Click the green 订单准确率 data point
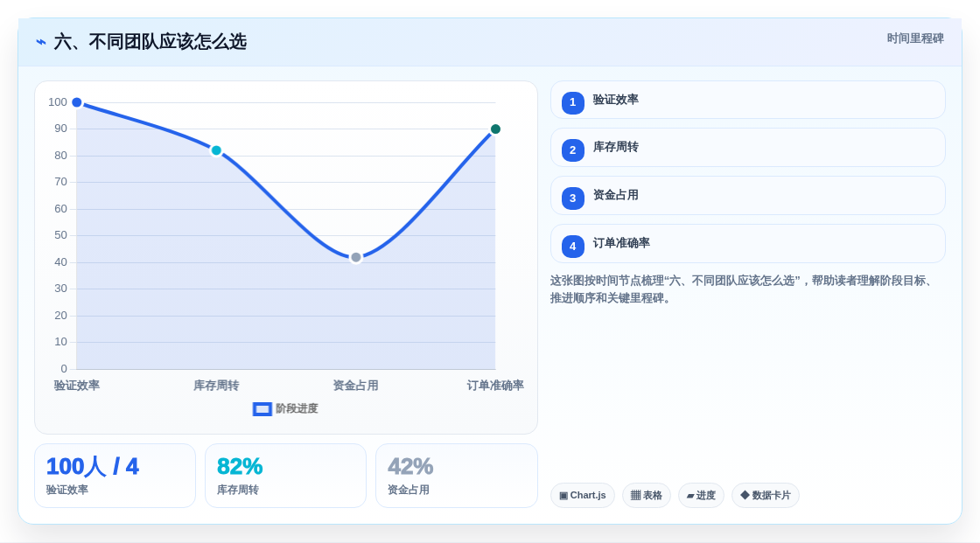 (x=495, y=129)
